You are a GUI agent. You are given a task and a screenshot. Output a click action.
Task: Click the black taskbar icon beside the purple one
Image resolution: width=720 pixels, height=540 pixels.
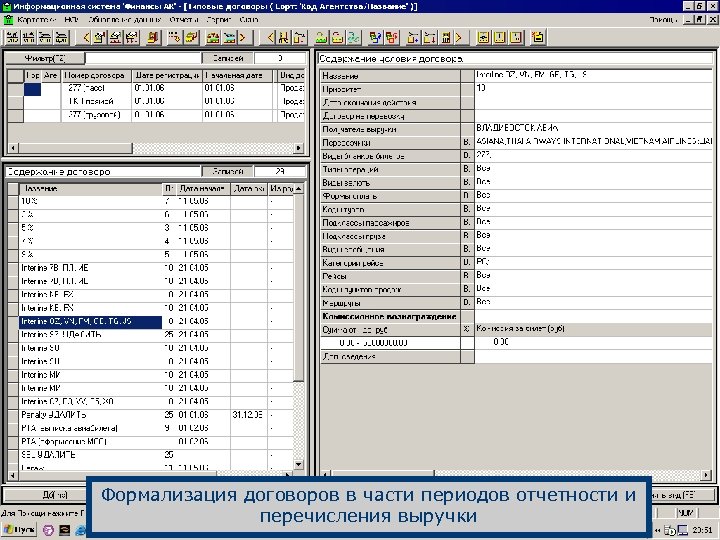pyautogui.click(x=64, y=530)
